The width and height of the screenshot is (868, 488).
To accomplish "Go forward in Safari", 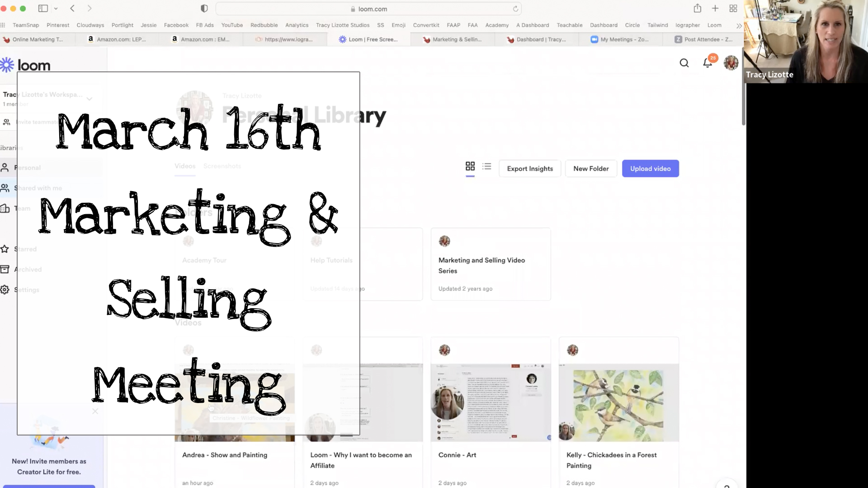I will click(x=89, y=8).
